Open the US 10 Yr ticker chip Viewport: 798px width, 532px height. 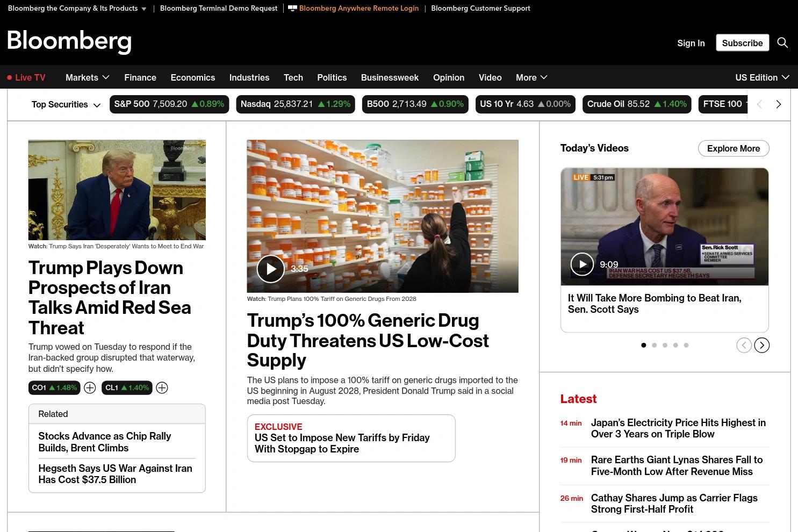click(x=526, y=104)
